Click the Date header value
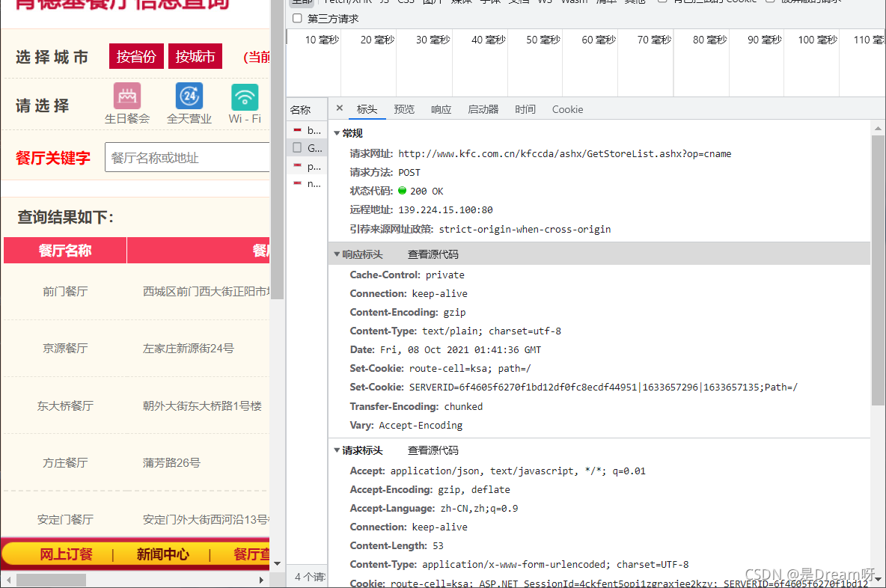 click(x=460, y=349)
